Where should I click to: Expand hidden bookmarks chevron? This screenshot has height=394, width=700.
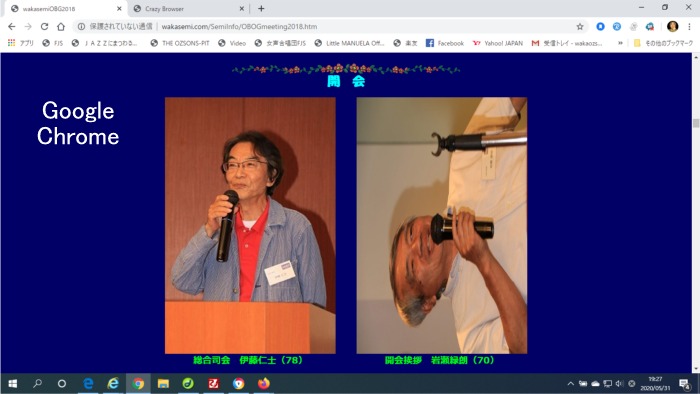point(620,43)
